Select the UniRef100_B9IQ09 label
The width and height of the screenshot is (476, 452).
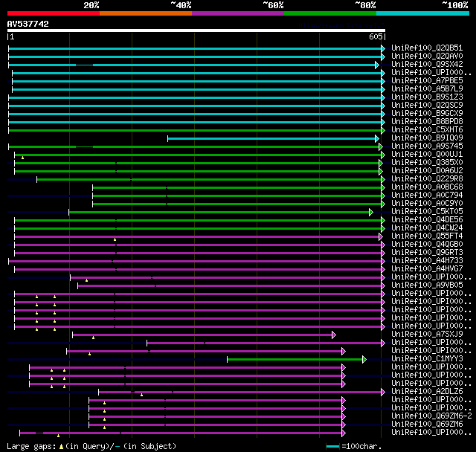(x=427, y=138)
